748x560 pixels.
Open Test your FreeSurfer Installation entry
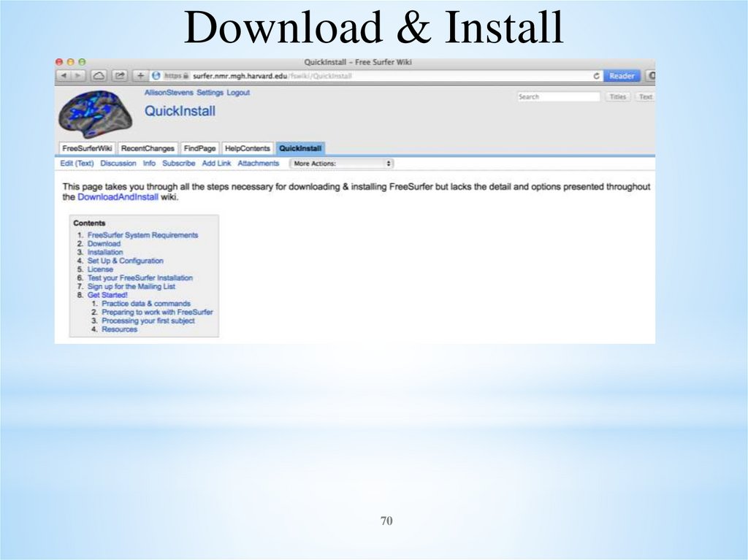[x=140, y=278]
